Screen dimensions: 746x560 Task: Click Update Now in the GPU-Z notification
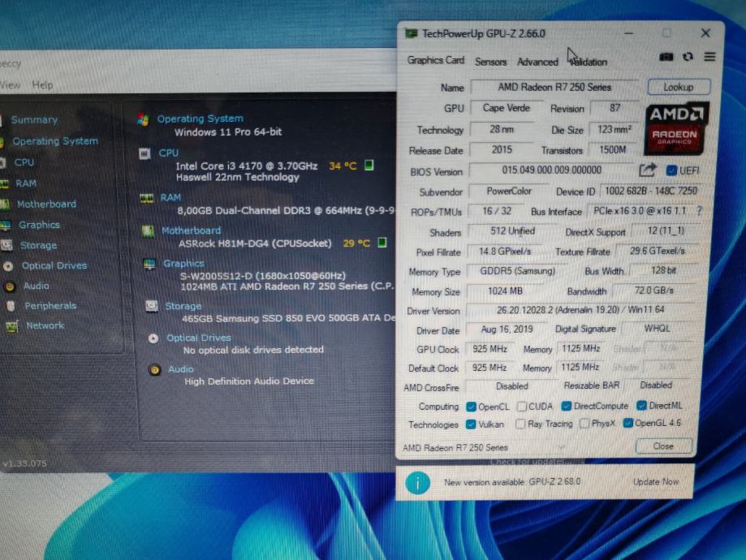tap(656, 481)
